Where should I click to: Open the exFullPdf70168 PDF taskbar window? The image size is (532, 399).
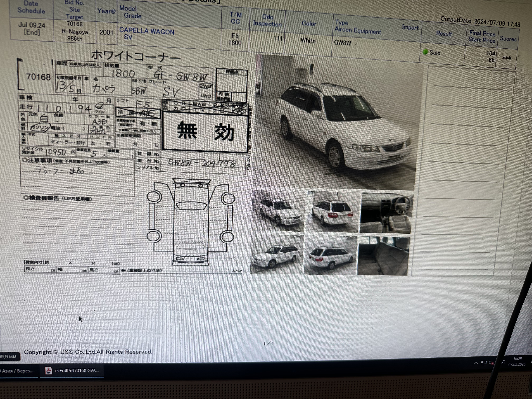72,371
